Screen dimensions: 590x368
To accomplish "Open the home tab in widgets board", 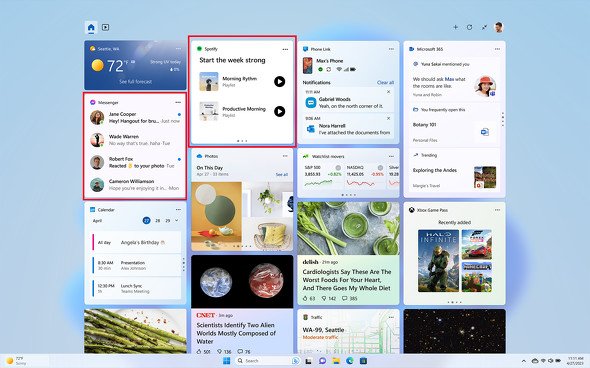I will point(91,27).
